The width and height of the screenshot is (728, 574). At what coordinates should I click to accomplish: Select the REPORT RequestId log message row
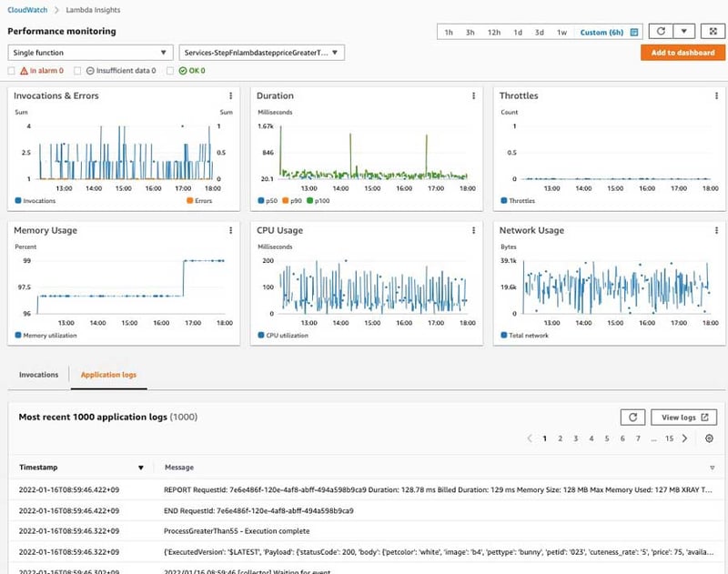click(367, 490)
